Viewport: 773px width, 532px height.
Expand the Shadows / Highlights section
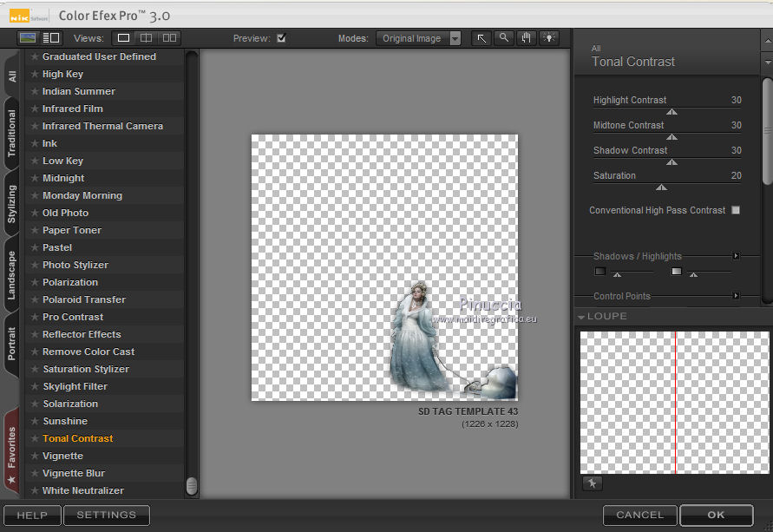[736, 256]
